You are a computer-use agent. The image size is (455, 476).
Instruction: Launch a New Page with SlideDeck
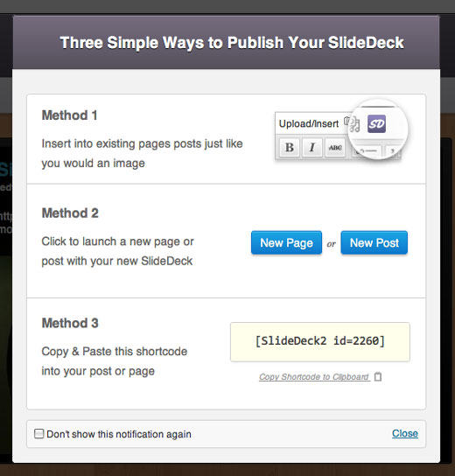point(286,242)
